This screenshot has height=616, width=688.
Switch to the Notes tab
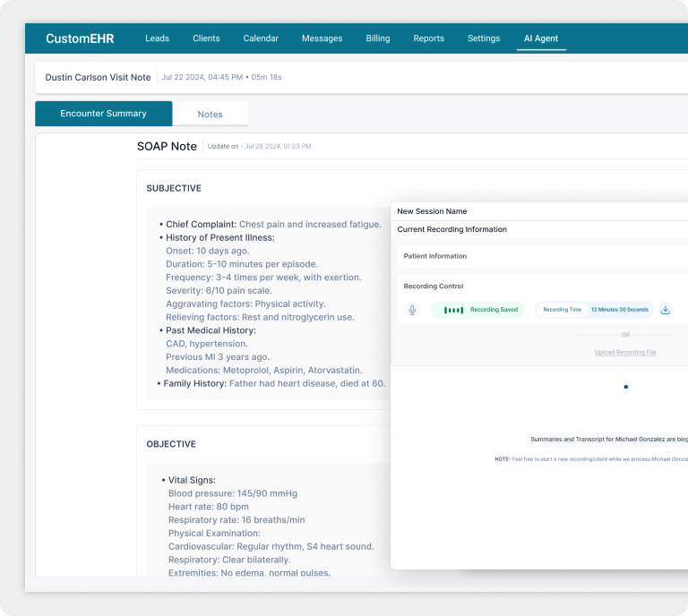tap(210, 114)
